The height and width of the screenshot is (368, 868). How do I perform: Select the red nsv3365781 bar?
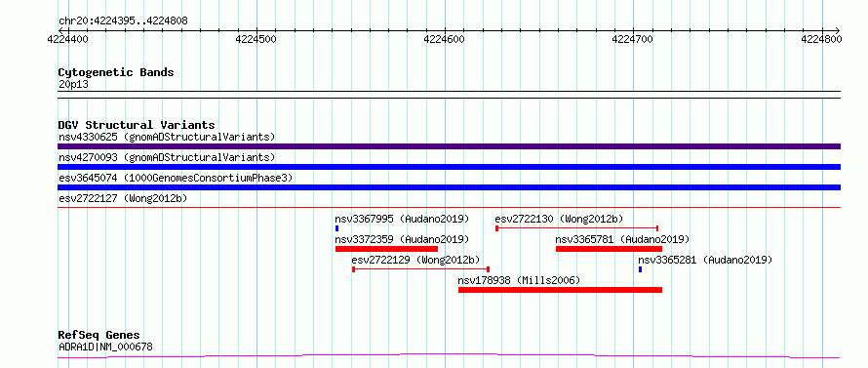(x=609, y=249)
